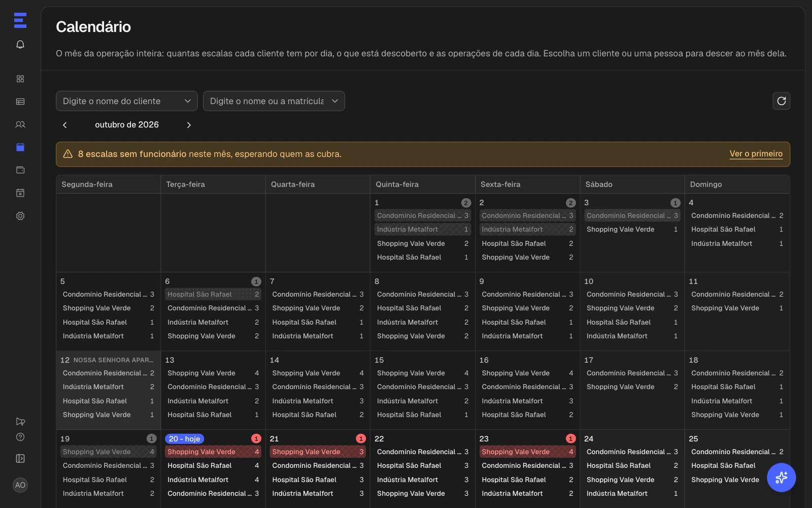Open the notifications bell
This screenshot has height=508, width=812.
20,45
